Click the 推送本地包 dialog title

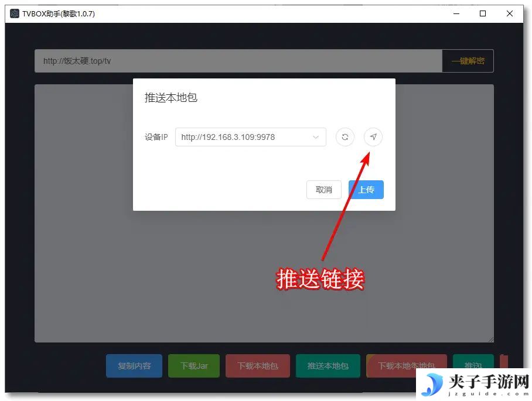[171, 98]
